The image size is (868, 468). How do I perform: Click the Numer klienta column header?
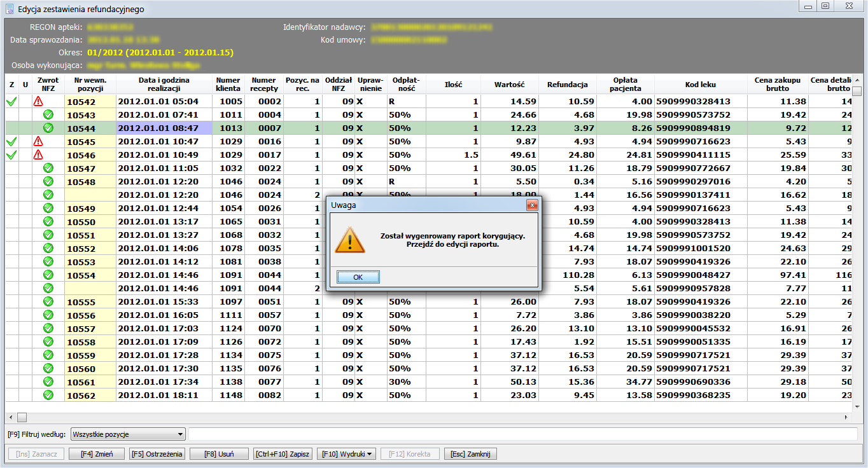(228, 84)
